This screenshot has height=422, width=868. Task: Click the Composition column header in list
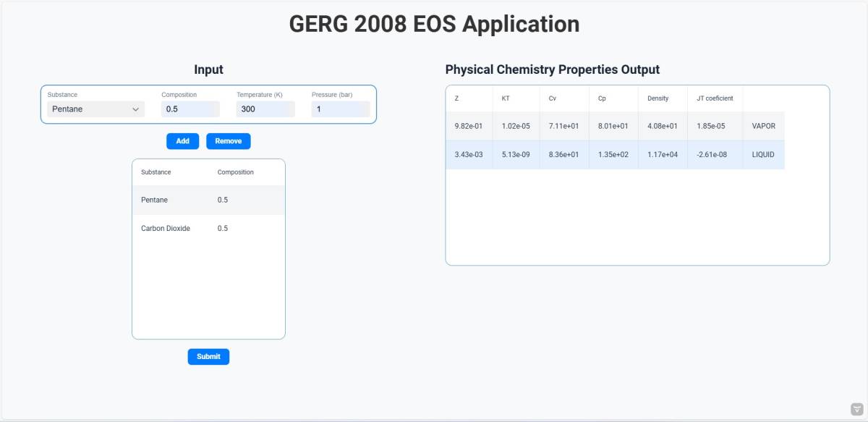click(x=236, y=172)
